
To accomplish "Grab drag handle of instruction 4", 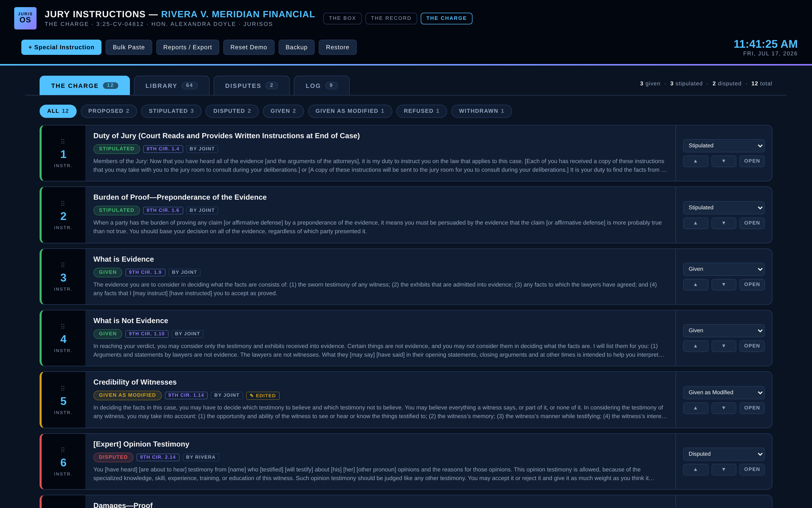I will point(63,326).
